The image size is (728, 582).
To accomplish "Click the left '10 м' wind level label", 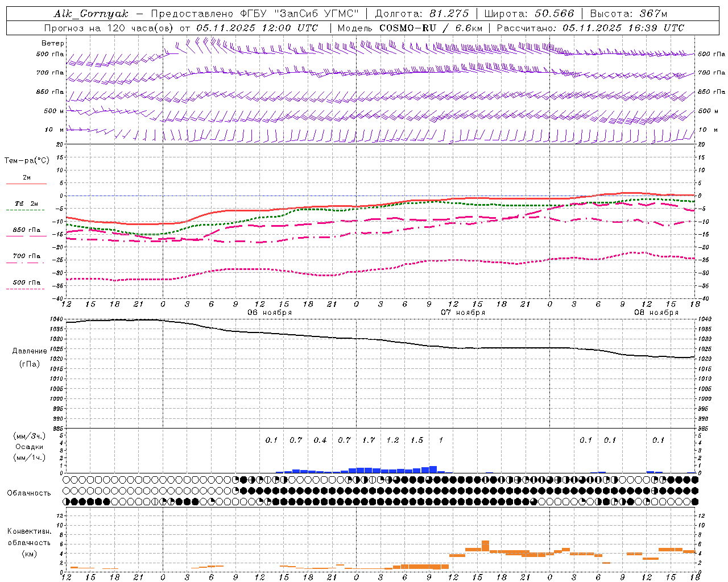I will (55, 130).
